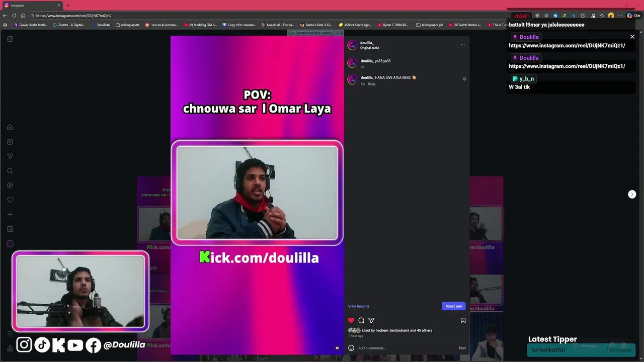Image resolution: width=644 pixels, height=362 pixels.
Task: Share the reel with the paper-plane icon
Action: [x=371, y=320]
